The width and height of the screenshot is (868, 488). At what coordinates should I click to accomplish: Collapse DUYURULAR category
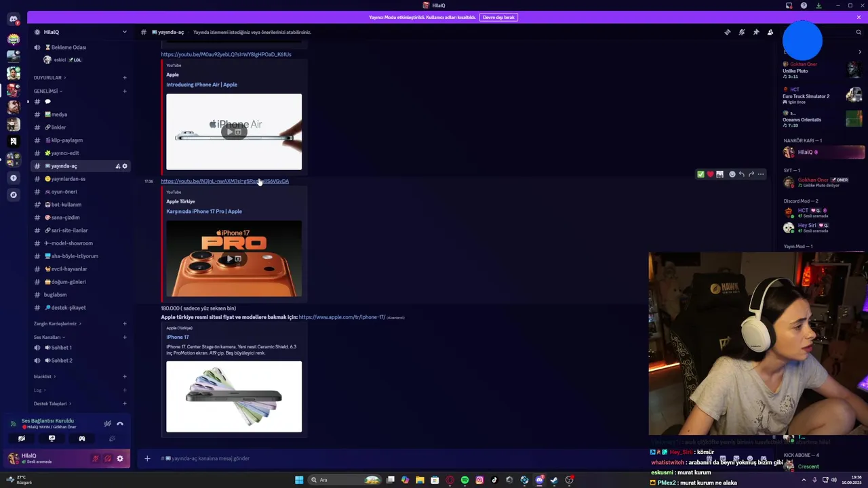click(49, 78)
